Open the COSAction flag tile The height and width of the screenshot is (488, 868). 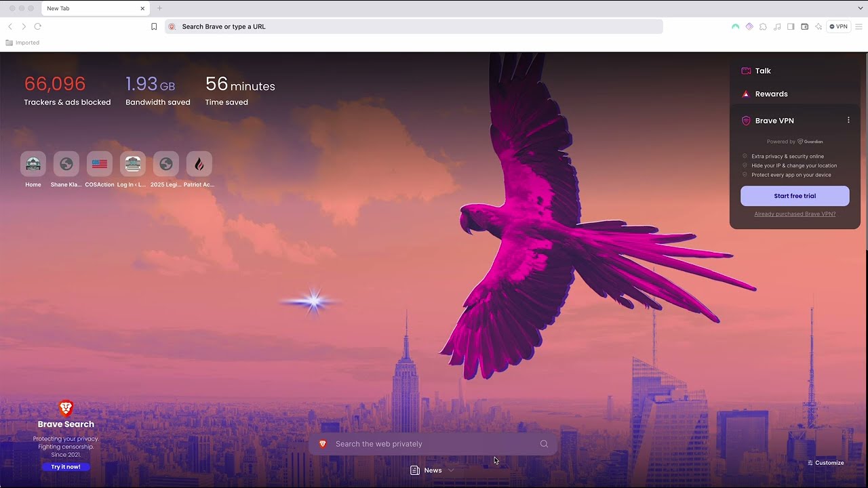click(100, 164)
